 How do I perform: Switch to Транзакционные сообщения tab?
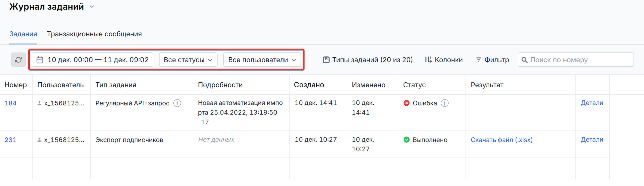tap(94, 34)
